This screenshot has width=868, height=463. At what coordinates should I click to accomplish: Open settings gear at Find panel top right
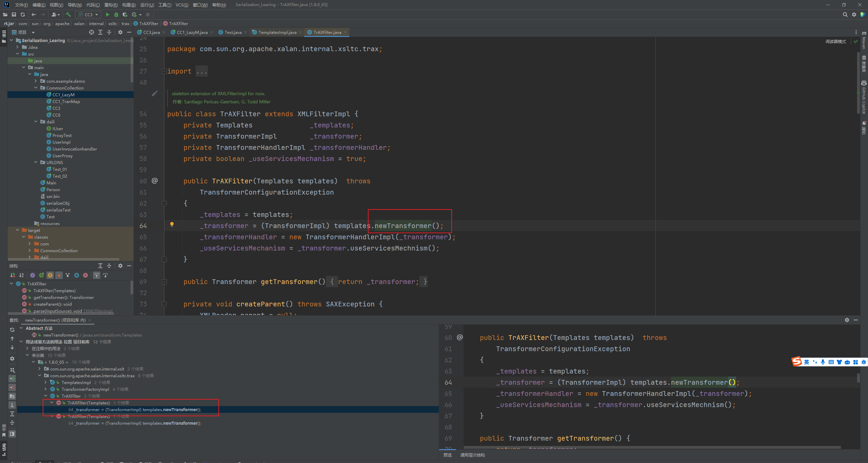pyautogui.click(x=847, y=320)
